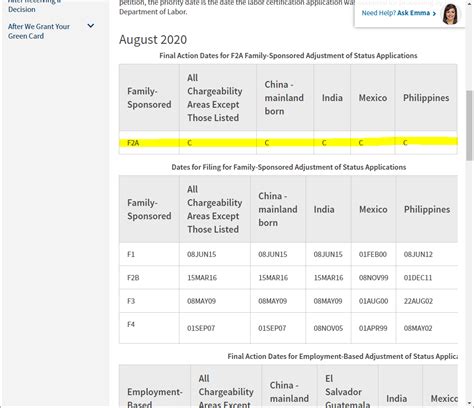This screenshot has height=408, width=474.
Task: Click F2B Mexico date 08NOV99
Action: (x=373, y=278)
